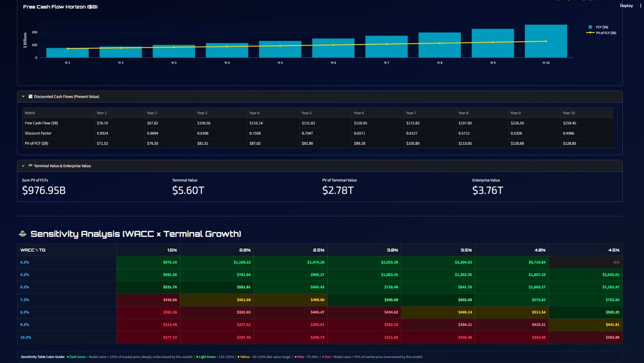Click the $9,710.84 sensitivity cell
The width and height of the screenshot is (644, 363).
pyautogui.click(x=512, y=262)
